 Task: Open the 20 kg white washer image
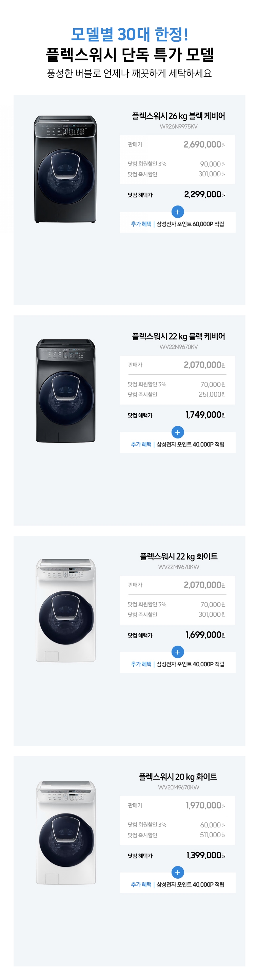click(65, 832)
